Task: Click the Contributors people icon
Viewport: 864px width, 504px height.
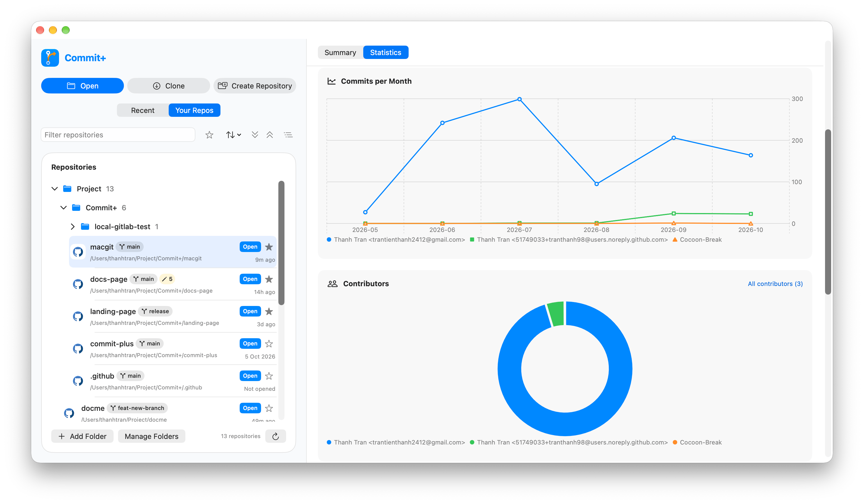Action: click(x=333, y=284)
